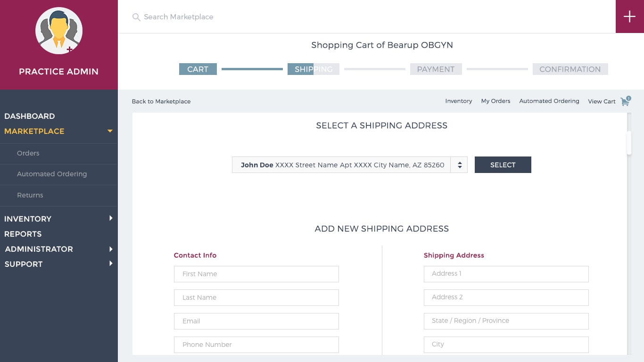This screenshot has width=644, height=362.
Task: Click the shopping cart icon
Action: [625, 101]
